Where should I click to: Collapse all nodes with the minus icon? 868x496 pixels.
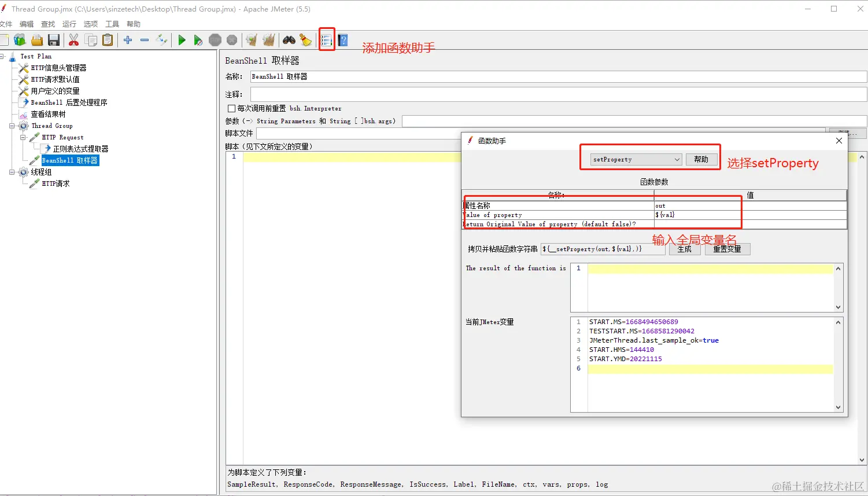[145, 40]
